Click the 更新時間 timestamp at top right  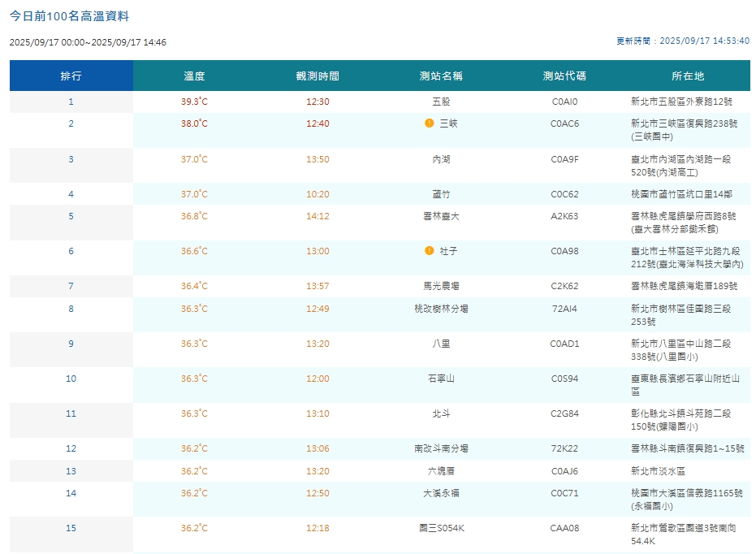click(683, 41)
